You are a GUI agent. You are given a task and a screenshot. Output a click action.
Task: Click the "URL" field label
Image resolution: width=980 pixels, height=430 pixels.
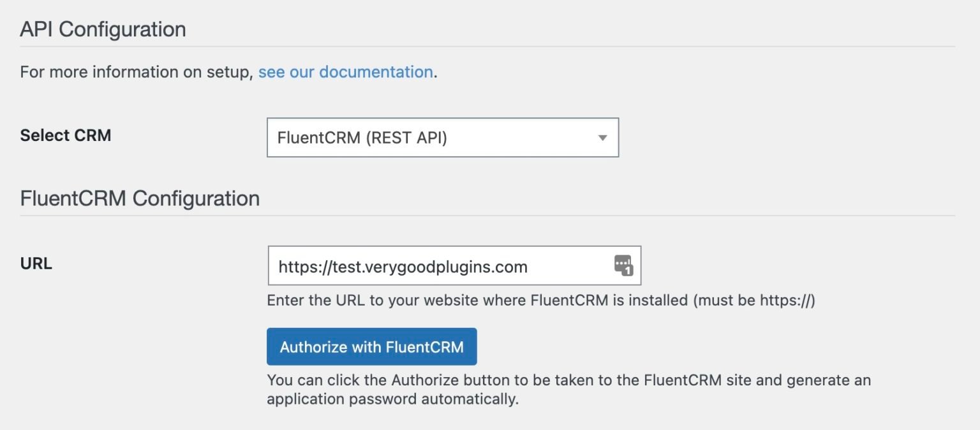[36, 263]
